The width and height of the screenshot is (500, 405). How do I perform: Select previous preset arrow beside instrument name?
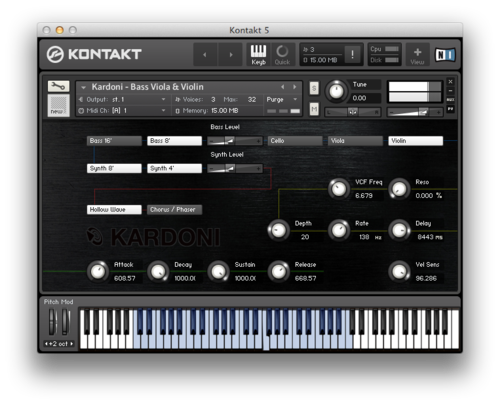click(283, 87)
